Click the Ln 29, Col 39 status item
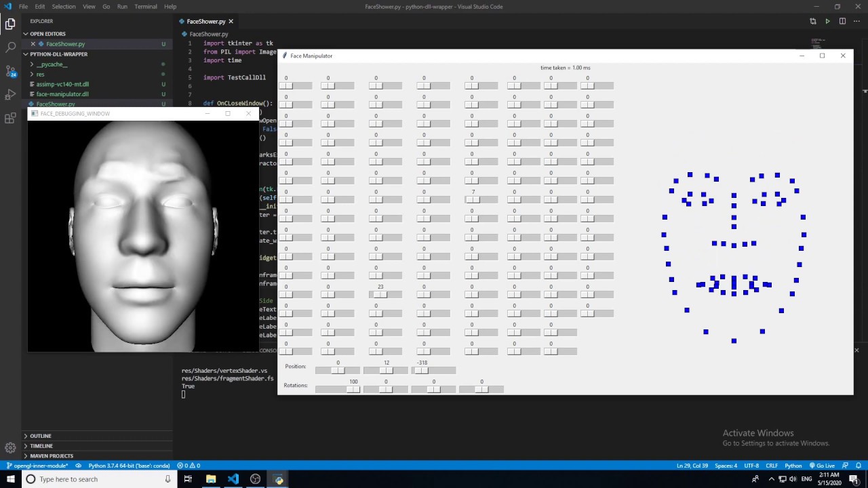Image resolution: width=868 pixels, height=488 pixels. click(x=692, y=466)
